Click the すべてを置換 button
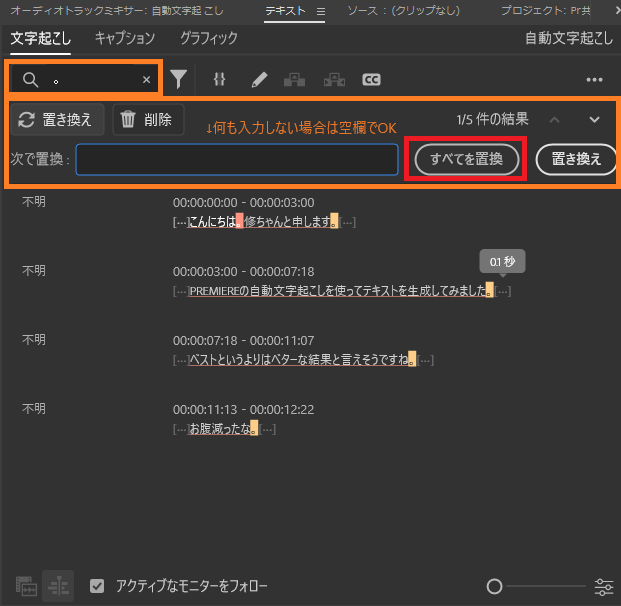The image size is (621, 606). pyautogui.click(x=467, y=159)
